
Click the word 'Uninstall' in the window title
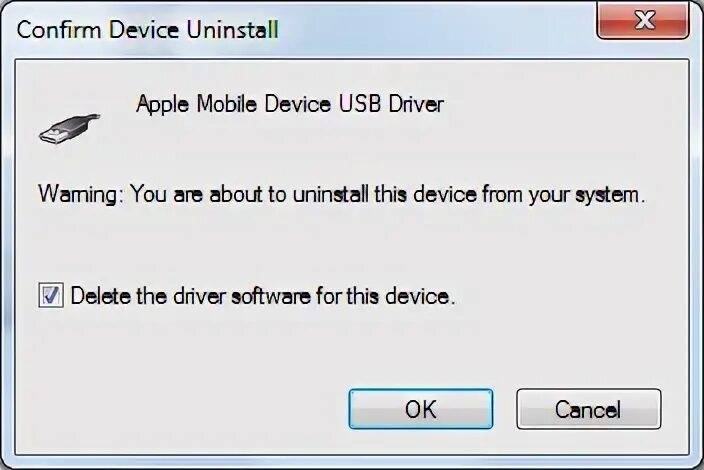point(232,30)
